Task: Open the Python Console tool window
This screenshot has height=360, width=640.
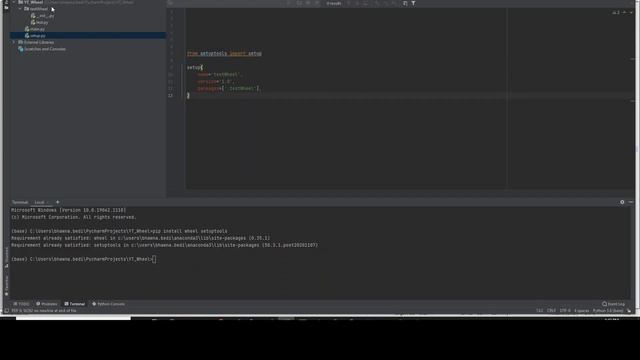Action: [x=109, y=304]
